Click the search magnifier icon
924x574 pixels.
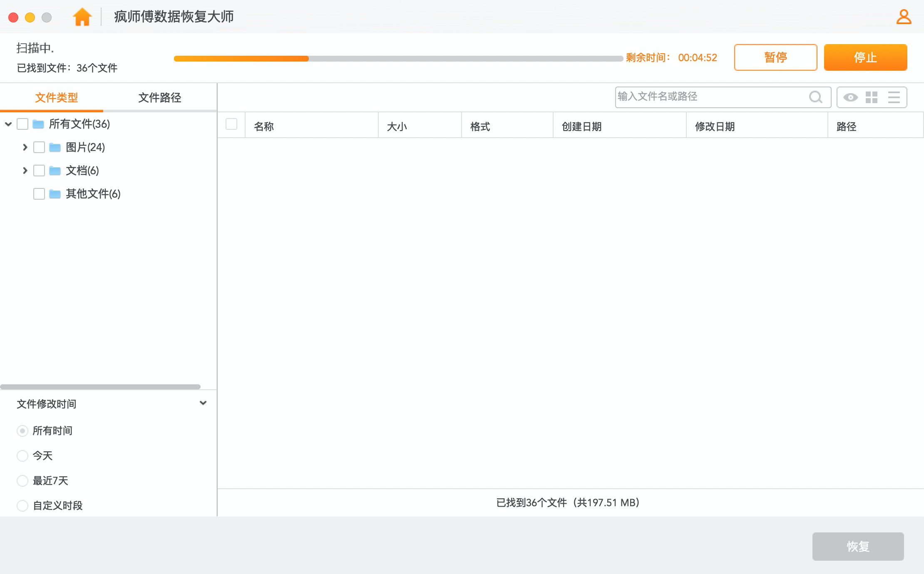point(815,97)
